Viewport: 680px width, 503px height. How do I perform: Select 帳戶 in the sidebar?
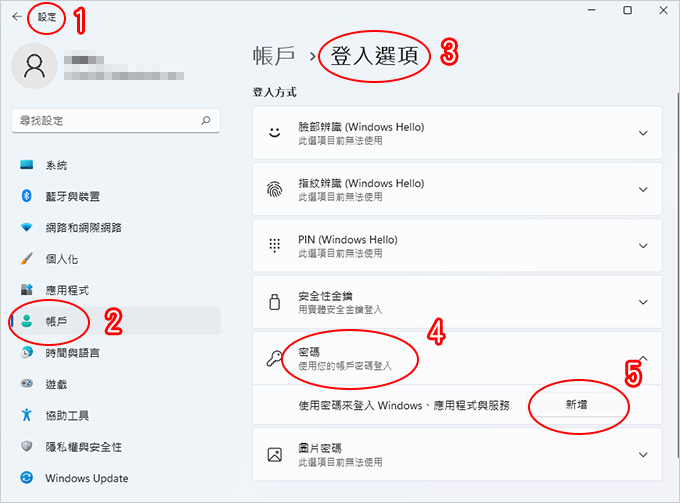tap(116, 321)
